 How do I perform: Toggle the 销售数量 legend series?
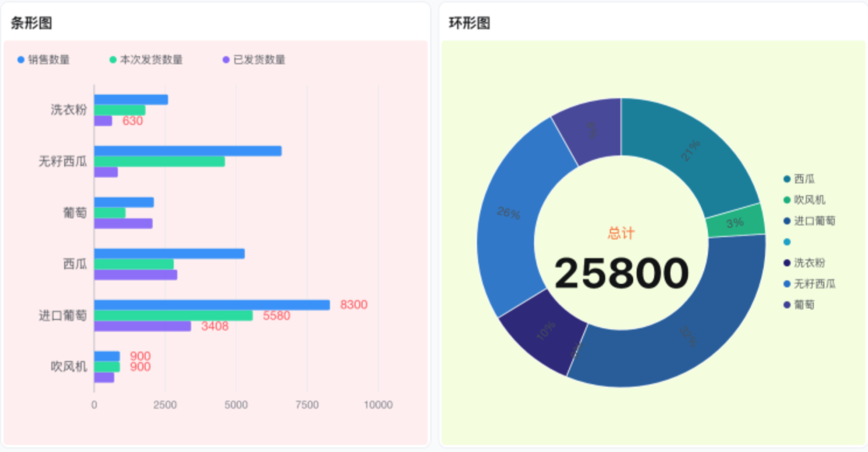(x=44, y=60)
